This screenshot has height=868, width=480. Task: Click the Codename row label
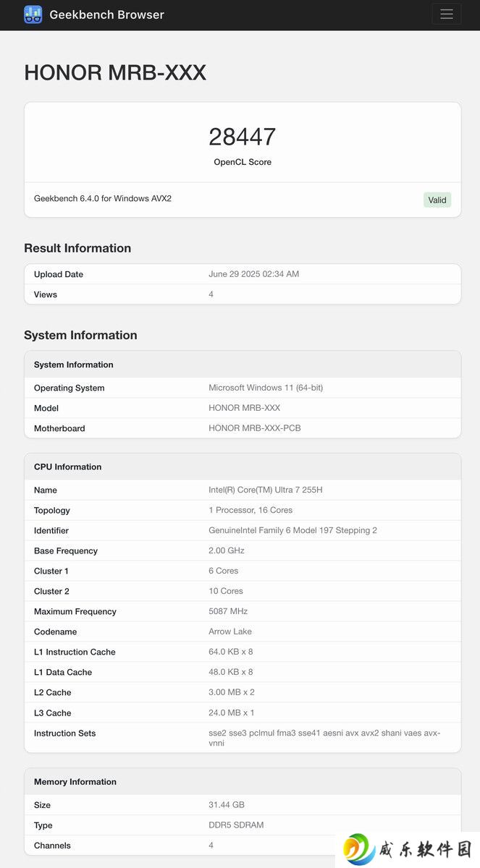[56, 631]
